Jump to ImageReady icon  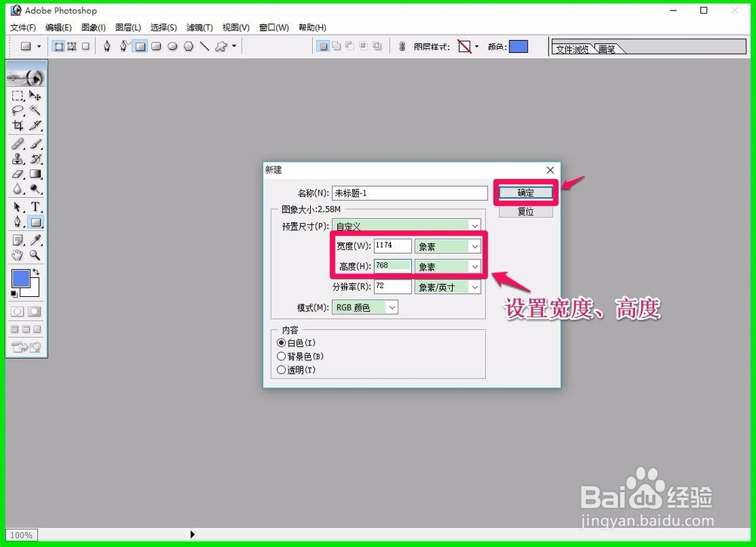coord(26,347)
